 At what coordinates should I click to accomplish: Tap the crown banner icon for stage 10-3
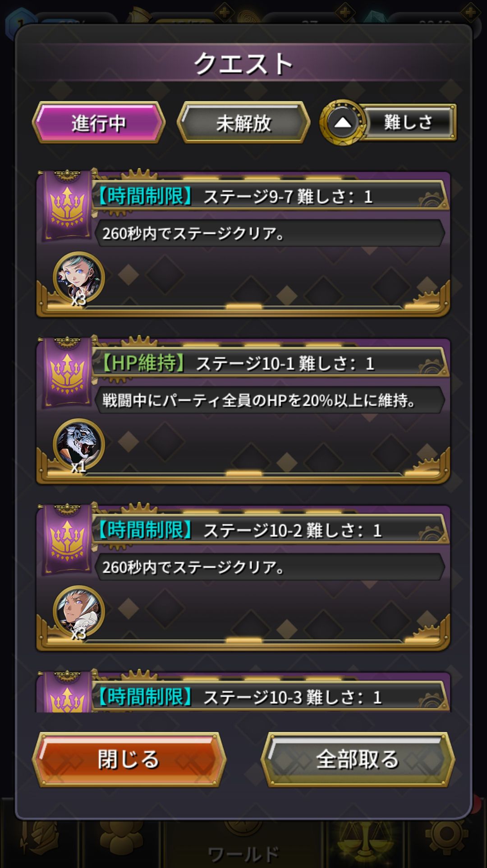(67, 692)
